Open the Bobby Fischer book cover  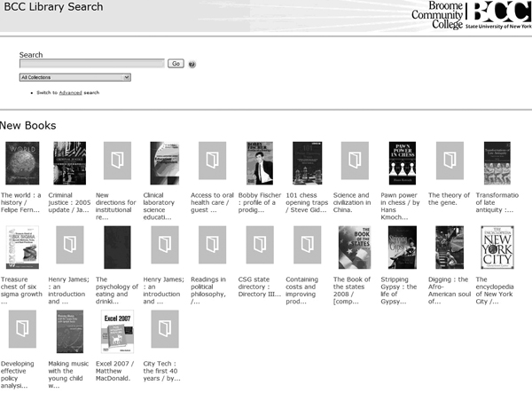(259, 162)
